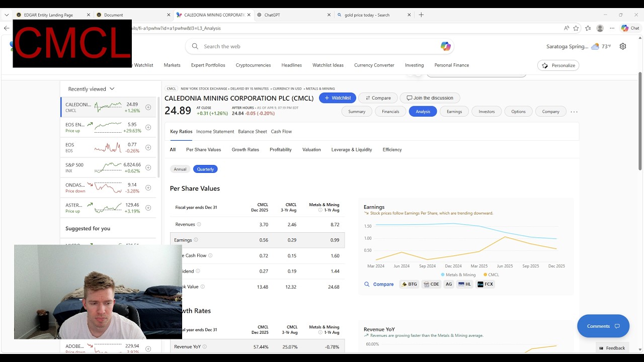
Task: Filter ratios by Profitability
Action: click(x=281, y=149)
